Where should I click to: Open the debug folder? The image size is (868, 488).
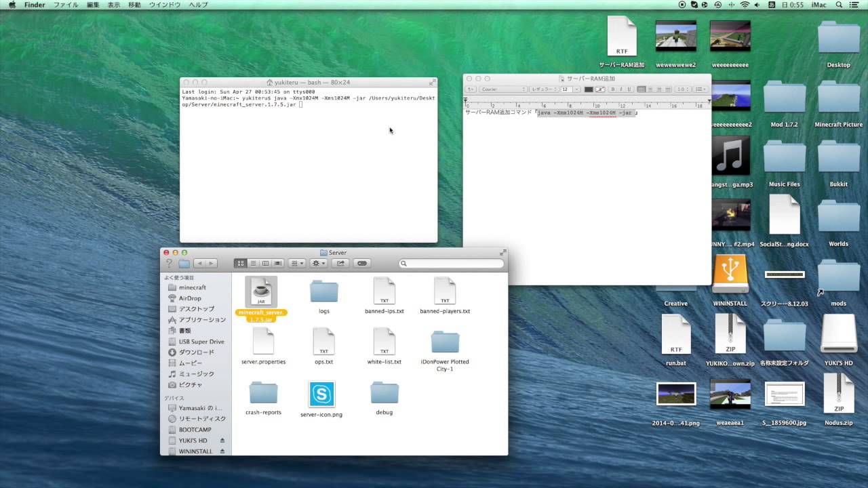[384, 392]
